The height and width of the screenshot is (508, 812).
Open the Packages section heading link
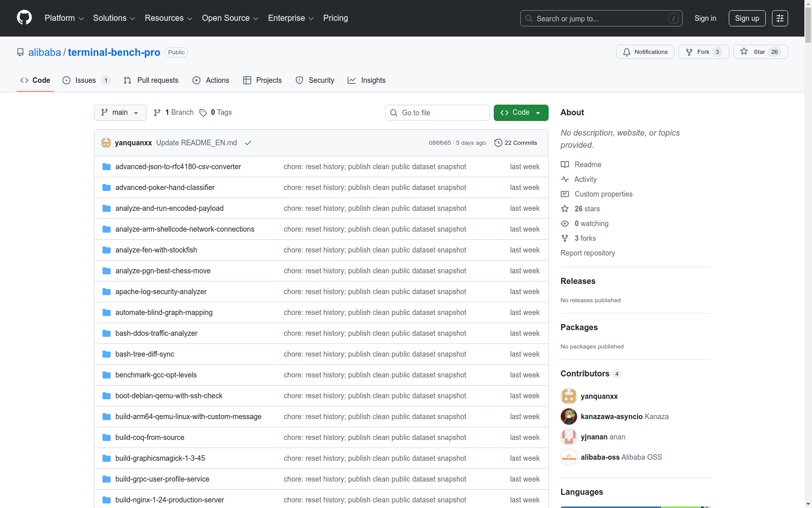coord(579,328)
